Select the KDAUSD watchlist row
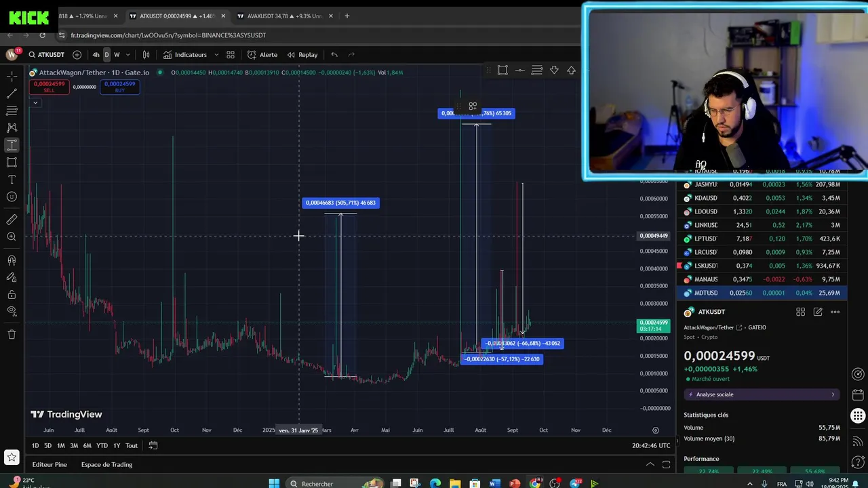Viewport: 868px width, 488px height. tap(762, 198)
